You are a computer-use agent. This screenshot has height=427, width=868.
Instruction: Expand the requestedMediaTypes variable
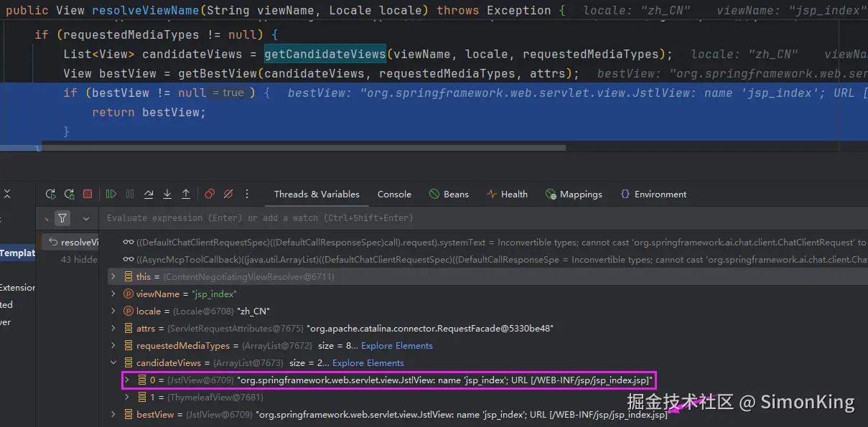coord(113,346)
